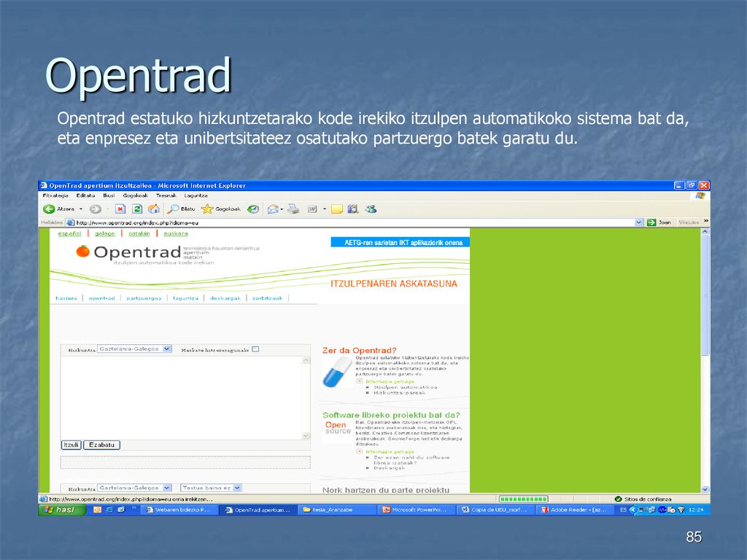Go back with the Atzera arrow
The height and width of the screenshot is (560, 747).
(x=49, y=209)
